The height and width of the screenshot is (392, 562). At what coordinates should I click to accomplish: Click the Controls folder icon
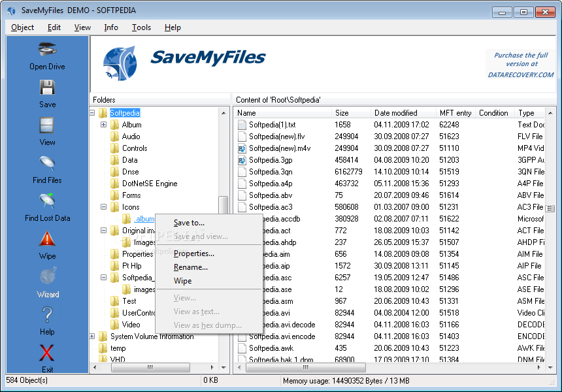coord(115,148)
